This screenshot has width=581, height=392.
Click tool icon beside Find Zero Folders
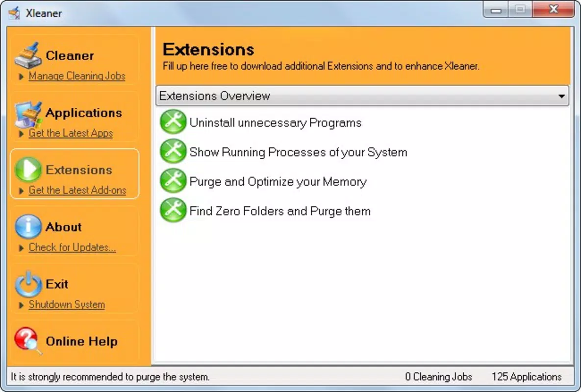pyautogui.click(x=173, y=210)
